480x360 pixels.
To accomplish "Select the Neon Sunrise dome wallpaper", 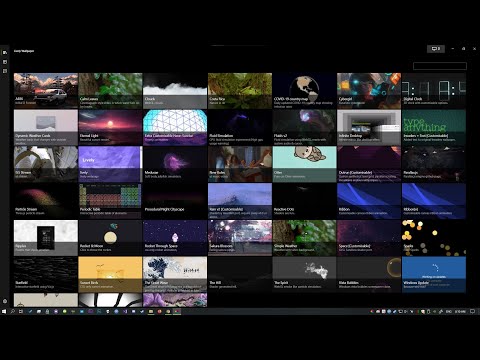I will point(175,127).
